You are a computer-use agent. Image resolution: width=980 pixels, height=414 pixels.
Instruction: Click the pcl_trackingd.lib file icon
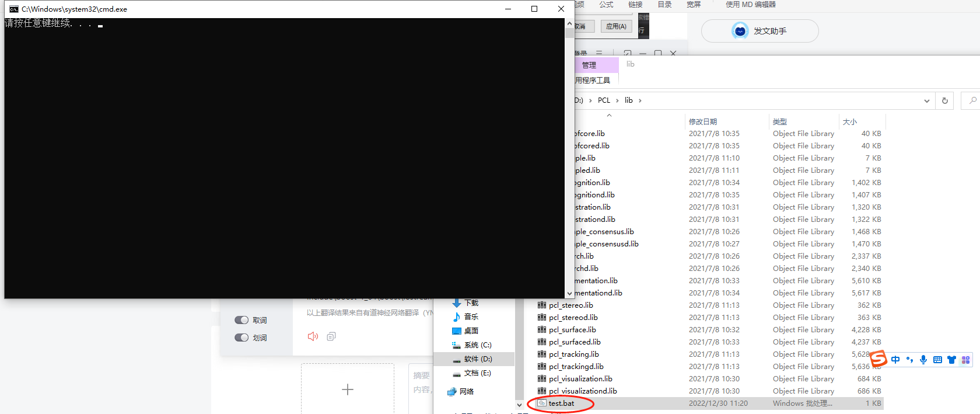[x=542, y=367]
